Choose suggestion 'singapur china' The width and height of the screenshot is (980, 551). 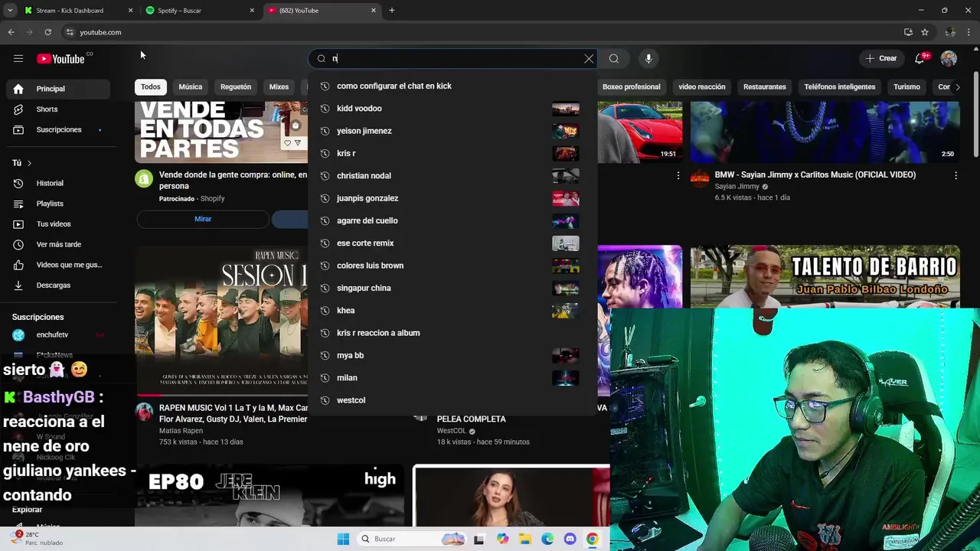point(452,288)
